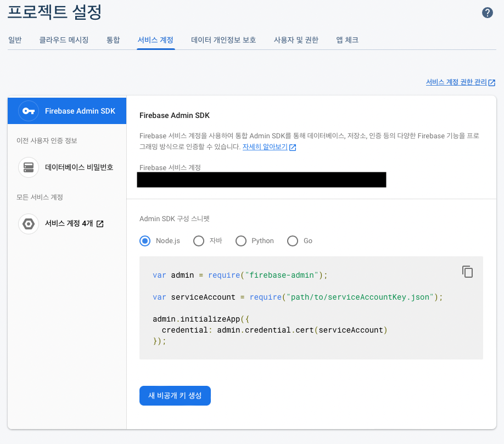Click the 프로젝트 설정 page title

point(54,12)
